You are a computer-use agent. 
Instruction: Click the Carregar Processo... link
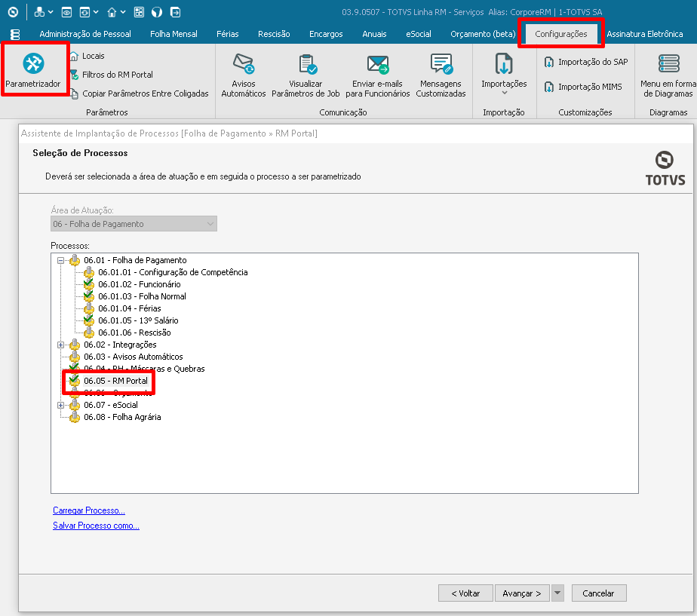pyautogui.click(x=89, y=510)
